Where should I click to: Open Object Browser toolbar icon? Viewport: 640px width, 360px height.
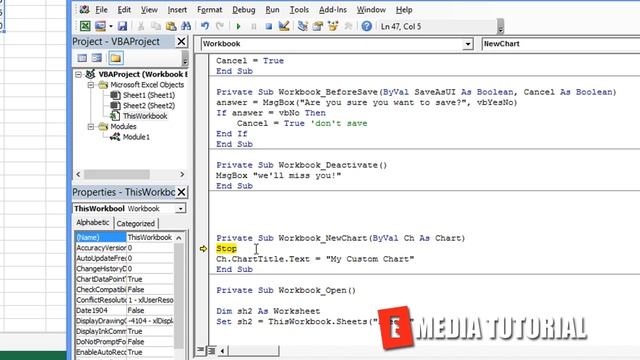[x=333, y=26]
